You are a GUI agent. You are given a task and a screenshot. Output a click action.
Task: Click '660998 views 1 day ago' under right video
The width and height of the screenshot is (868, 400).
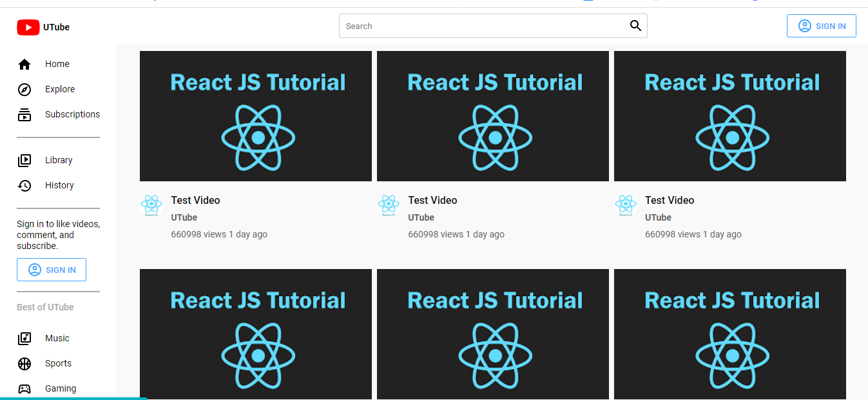693,234
